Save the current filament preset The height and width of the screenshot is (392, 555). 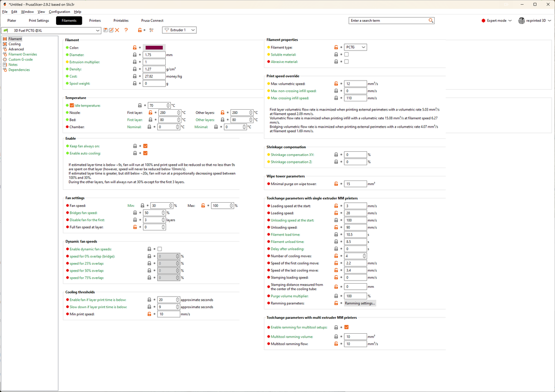(106, 30)
